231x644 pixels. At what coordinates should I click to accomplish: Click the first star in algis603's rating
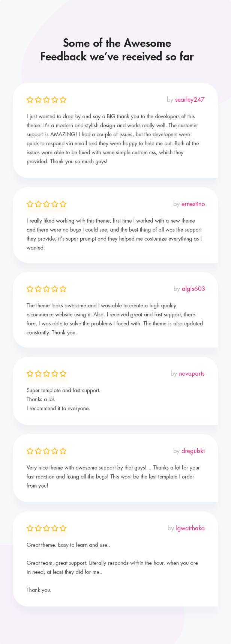point(30,289)
